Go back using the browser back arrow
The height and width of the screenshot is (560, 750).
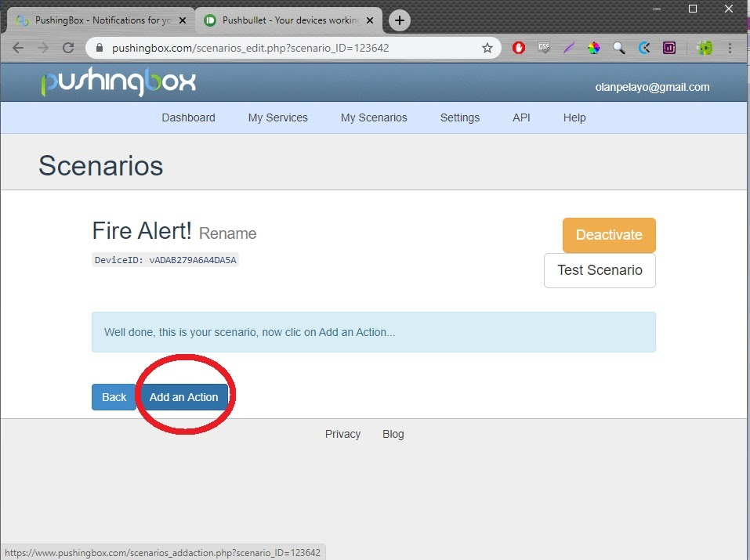pyautogui.click(x=18, y=48)
